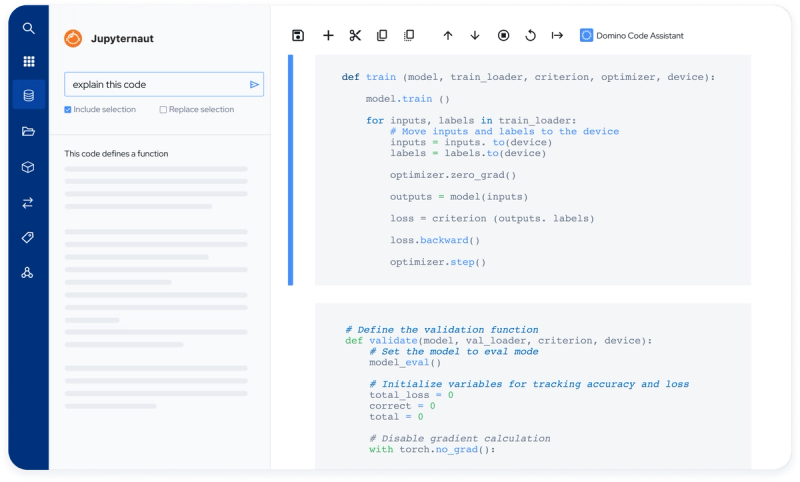Image resolution: width=800 pixels, height=482 pixels.
Task: Click 'outputs = model(inputs)' line
Action: (x=459, y=197)
